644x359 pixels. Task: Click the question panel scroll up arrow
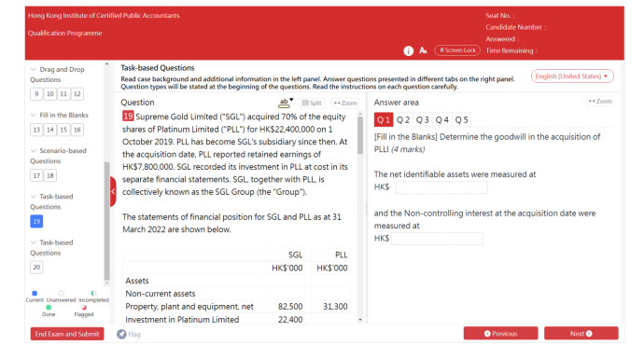click(360, 114)
